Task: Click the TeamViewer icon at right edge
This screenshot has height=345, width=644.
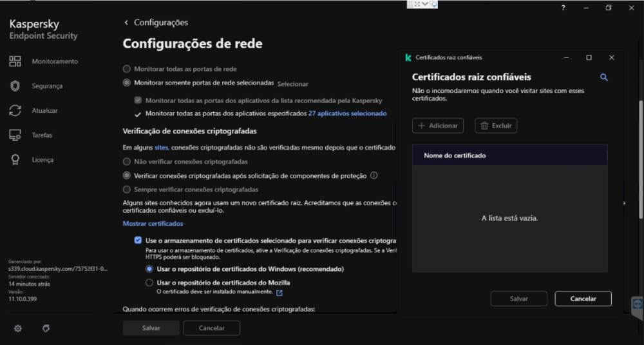Action: coord(638,304)
